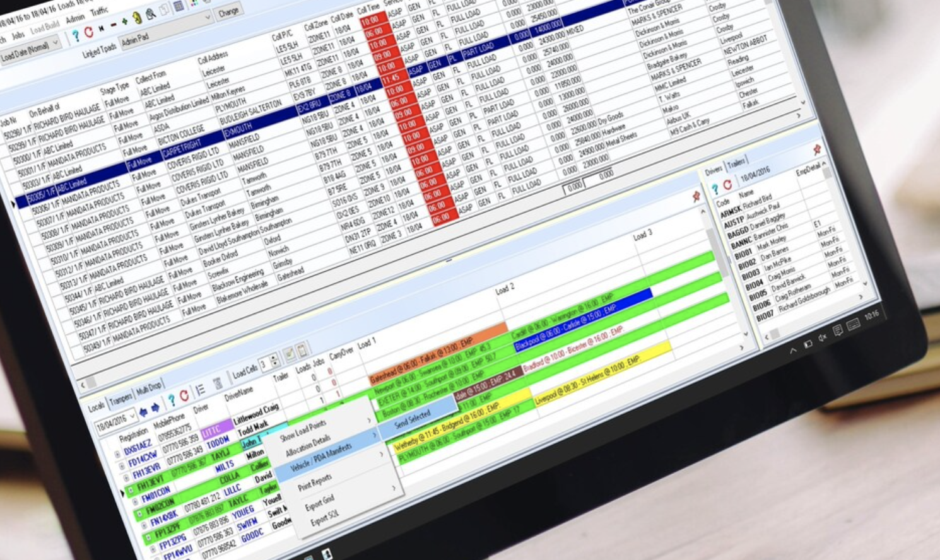Choose Export Grid in context menu
The width and height of the screenshot is (940, 560).
click(319, 502)
